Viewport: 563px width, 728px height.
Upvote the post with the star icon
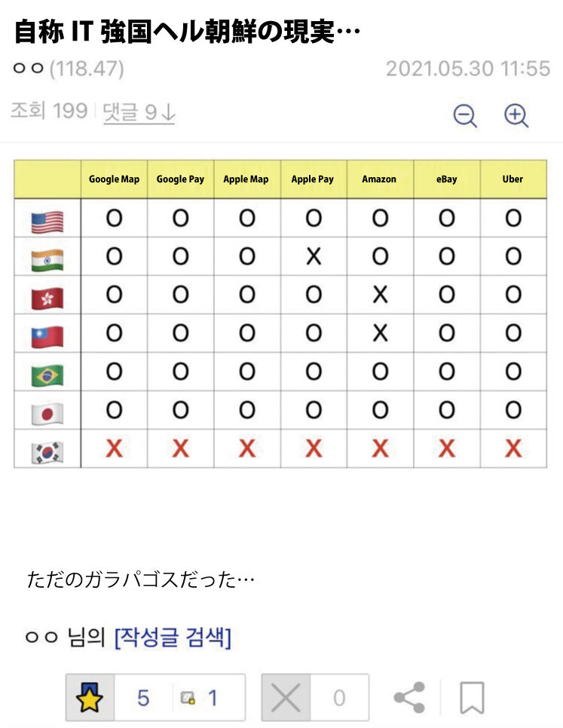pyautogui.click(x=90, y=698)
